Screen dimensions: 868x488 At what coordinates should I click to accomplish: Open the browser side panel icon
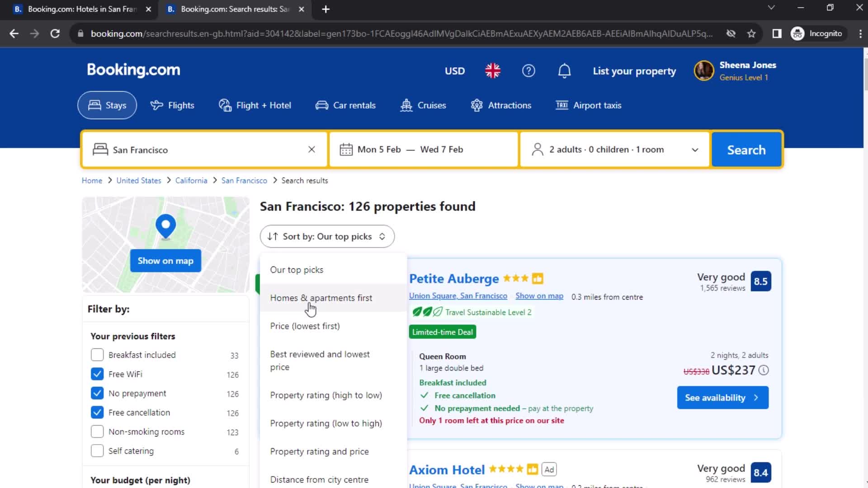click(x=777, y=33)
